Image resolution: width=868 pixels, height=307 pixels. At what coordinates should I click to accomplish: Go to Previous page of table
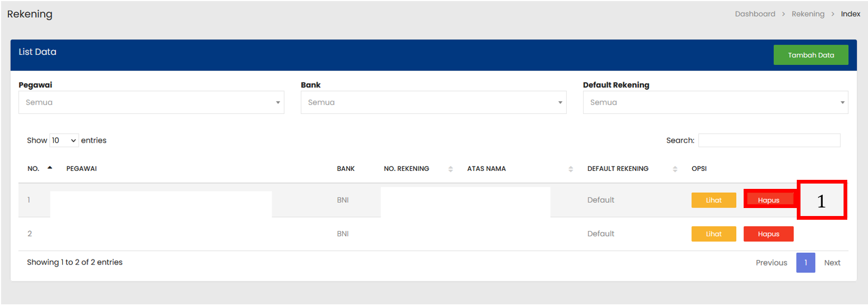tap(771, 263)
